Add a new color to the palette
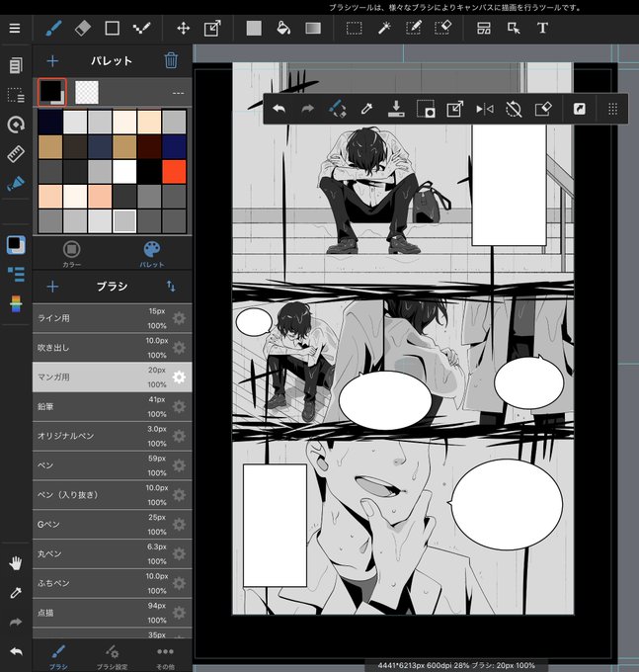The height and width of the screenshot is (672, 639). pos(52,61)
